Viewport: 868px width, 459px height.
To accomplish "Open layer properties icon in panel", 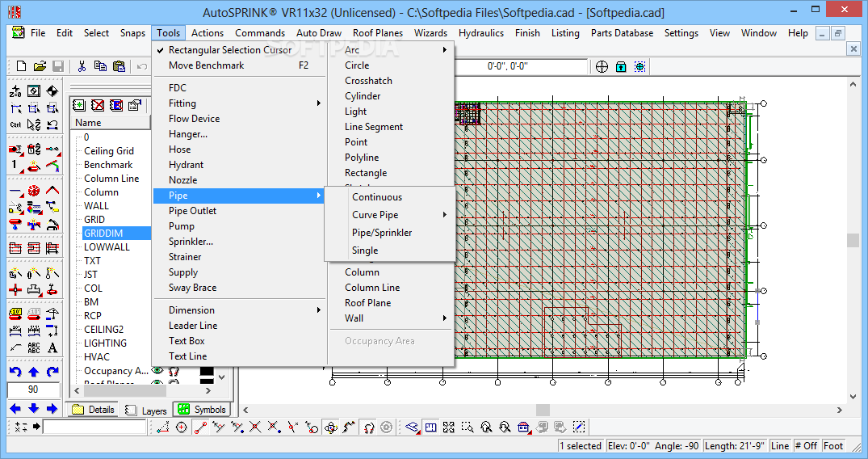I will [135, 105].
